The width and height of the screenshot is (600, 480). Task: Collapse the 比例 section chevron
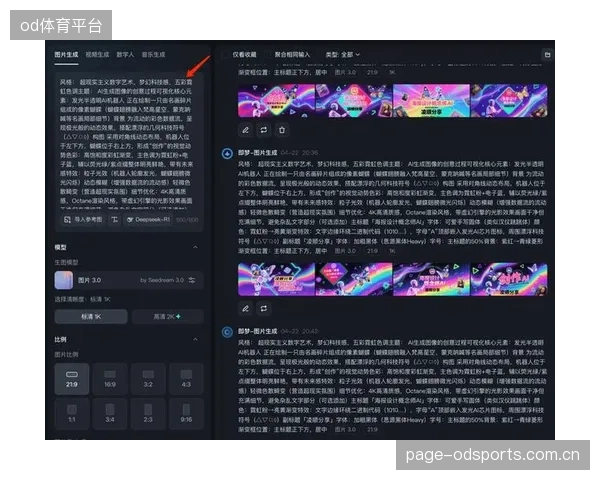click(x=196, y=339)
